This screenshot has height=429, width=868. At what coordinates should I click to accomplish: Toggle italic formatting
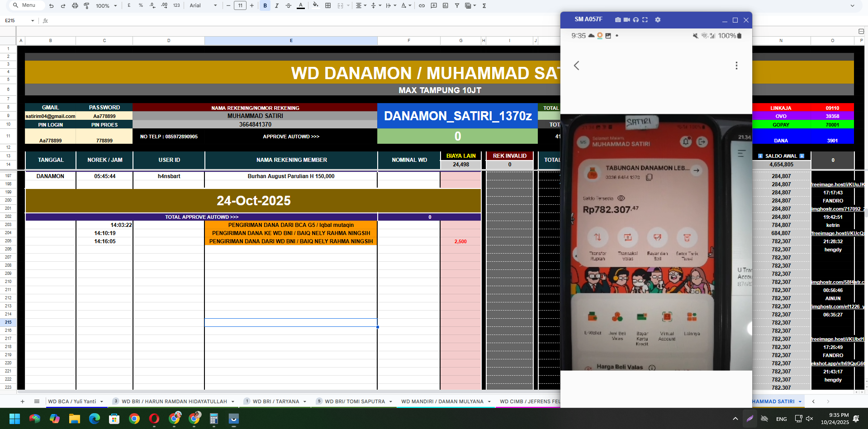pos(277,5)
